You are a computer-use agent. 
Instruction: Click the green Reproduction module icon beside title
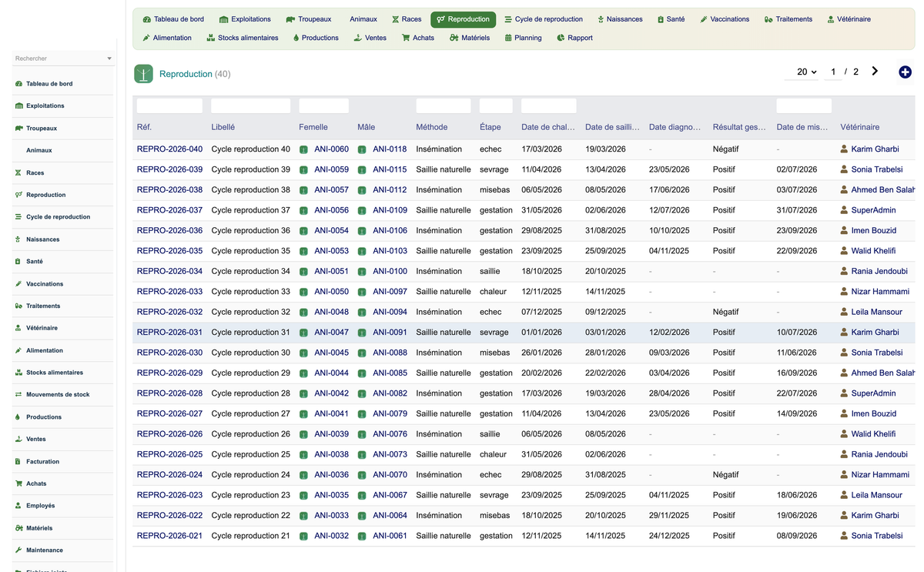pyautogui.click(x=143, y=73)
